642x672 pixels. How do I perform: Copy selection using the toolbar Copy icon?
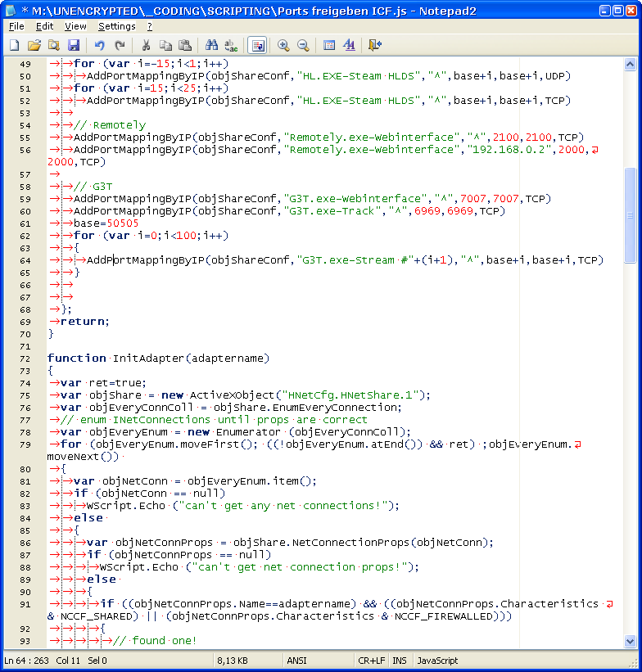click(x=165, y=45)
